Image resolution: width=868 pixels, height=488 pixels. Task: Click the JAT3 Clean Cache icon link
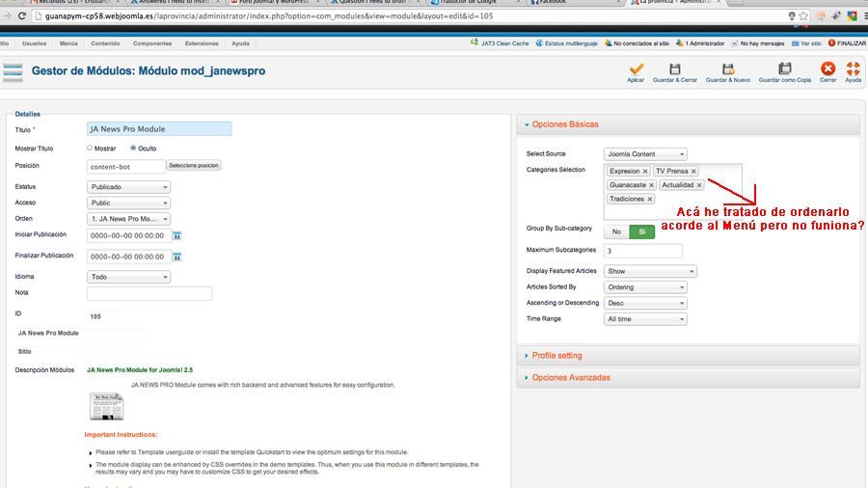[x=500, y=43]
